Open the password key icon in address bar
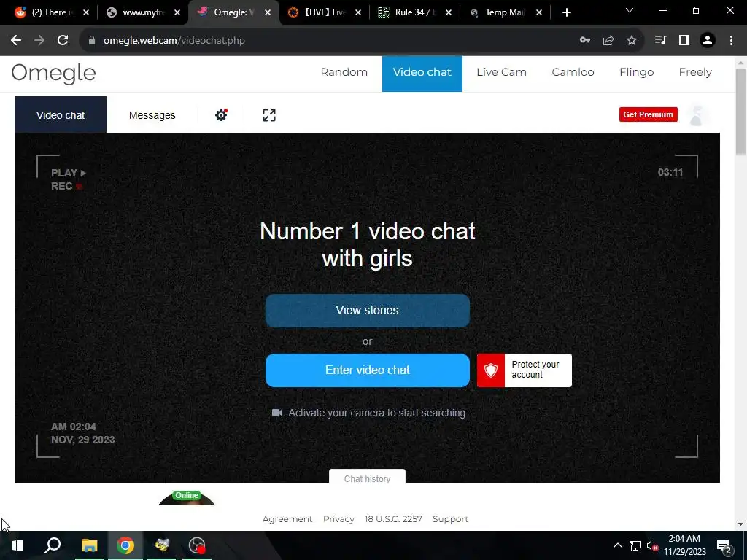This screenshot has width=747, height=560. (585, 41)
